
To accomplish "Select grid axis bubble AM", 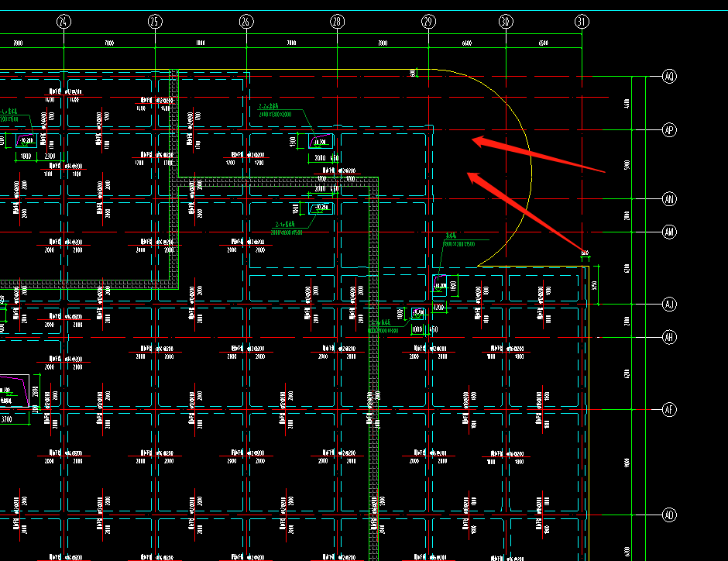I will 669,232.
